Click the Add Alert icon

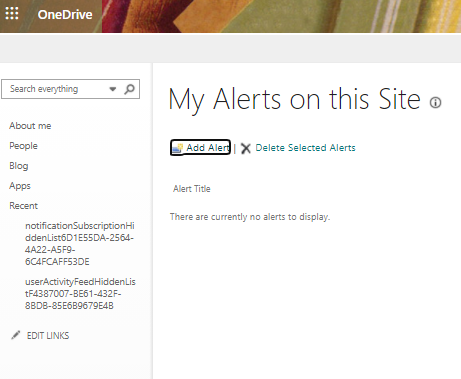pyautogui.click(x=178, y=148)
